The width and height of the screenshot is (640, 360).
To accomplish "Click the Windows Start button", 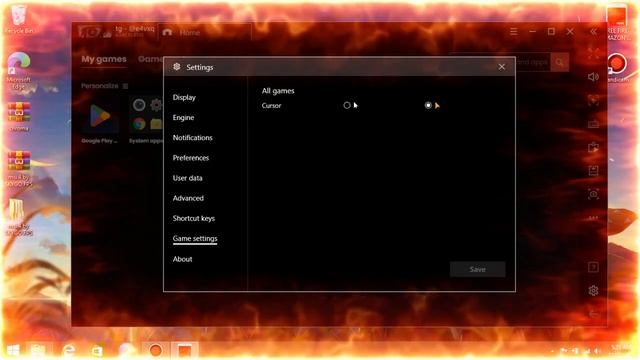I will (x=13, y=350).
